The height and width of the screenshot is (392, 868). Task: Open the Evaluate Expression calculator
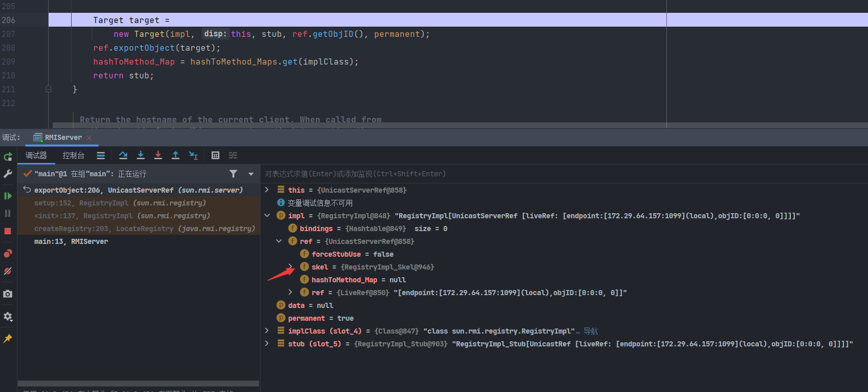point(215,155)
